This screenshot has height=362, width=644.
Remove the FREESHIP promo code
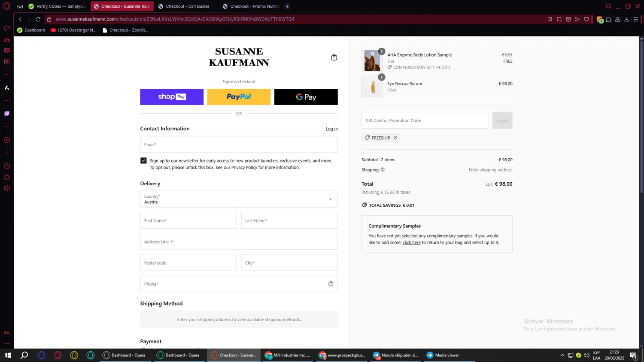(x=395, y=138)
